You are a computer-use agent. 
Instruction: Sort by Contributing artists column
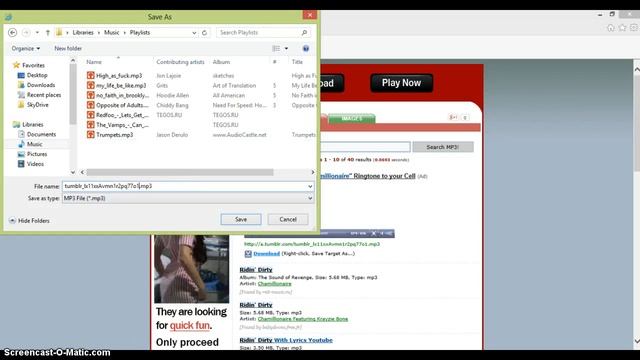click(180, 62)
